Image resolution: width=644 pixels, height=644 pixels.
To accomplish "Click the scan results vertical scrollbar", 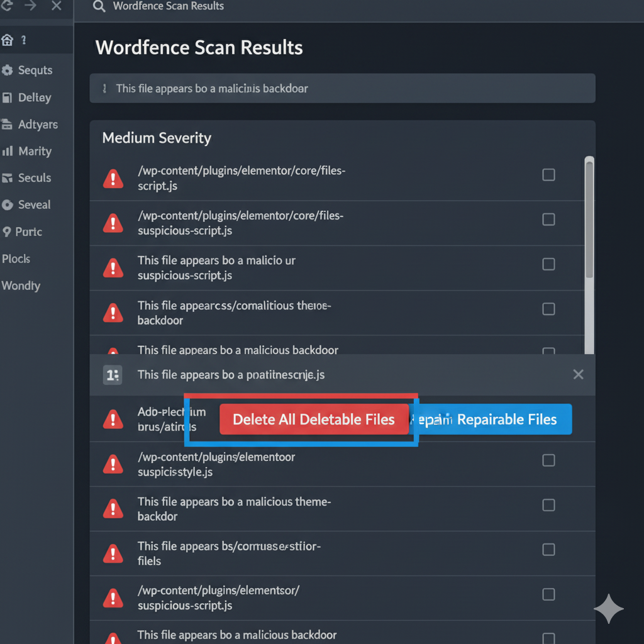I will point(589,220).
